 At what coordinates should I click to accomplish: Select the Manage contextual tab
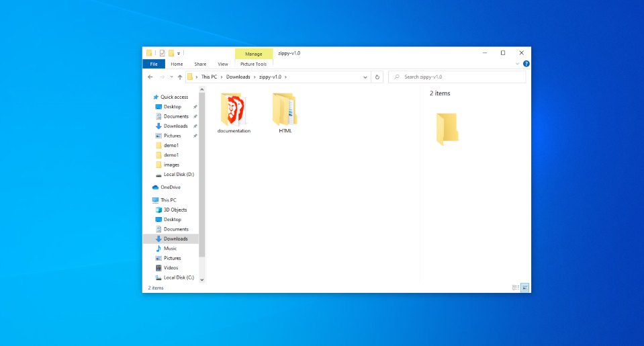[x=253, y=54]
